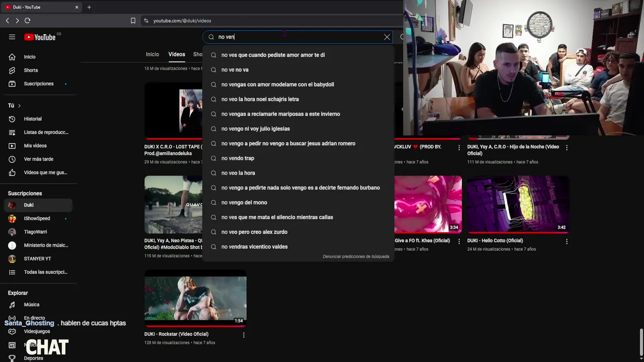Choose suggestion "no ves que me mata el silencio"

click(298, 217)
